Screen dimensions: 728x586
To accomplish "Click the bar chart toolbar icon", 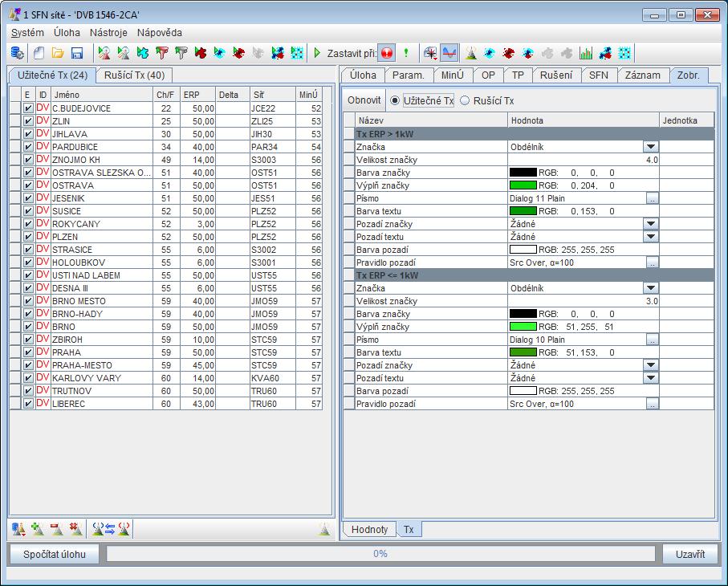I will point(586,53).
